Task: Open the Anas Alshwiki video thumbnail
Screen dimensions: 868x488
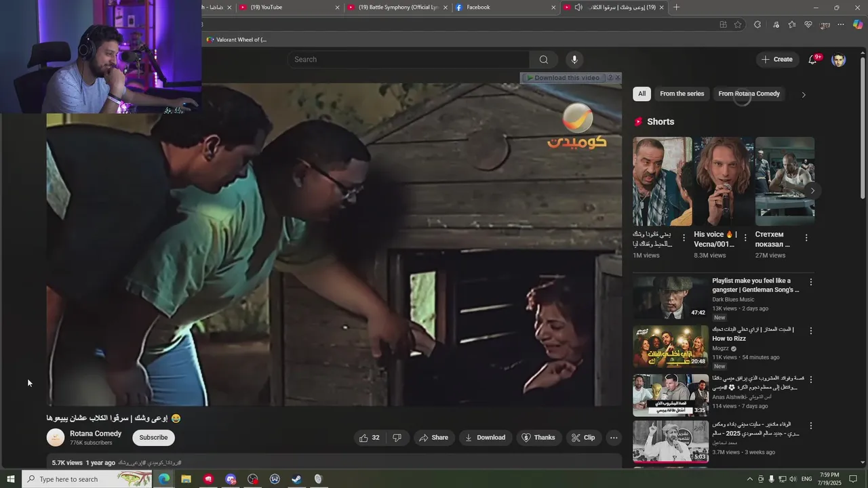Action: pos(671,395)
